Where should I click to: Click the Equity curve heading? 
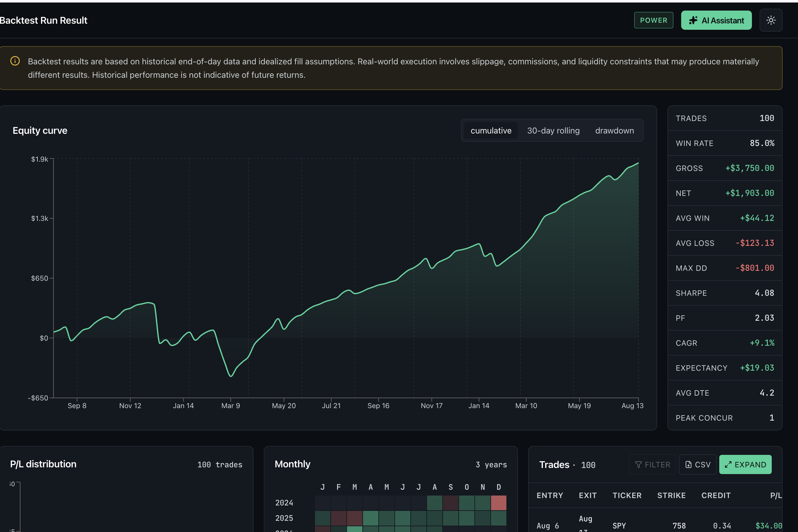pyautogui.click(x=40, y=131)
